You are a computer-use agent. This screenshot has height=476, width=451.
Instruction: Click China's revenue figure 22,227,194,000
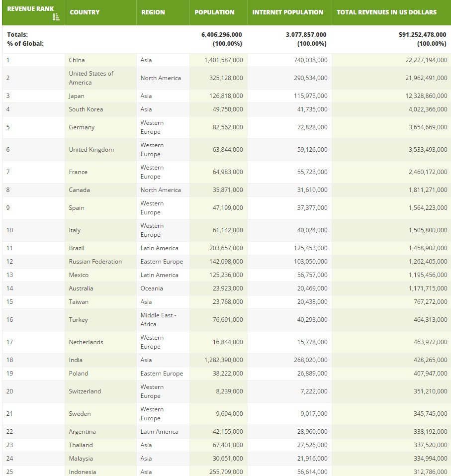(427, 60)
